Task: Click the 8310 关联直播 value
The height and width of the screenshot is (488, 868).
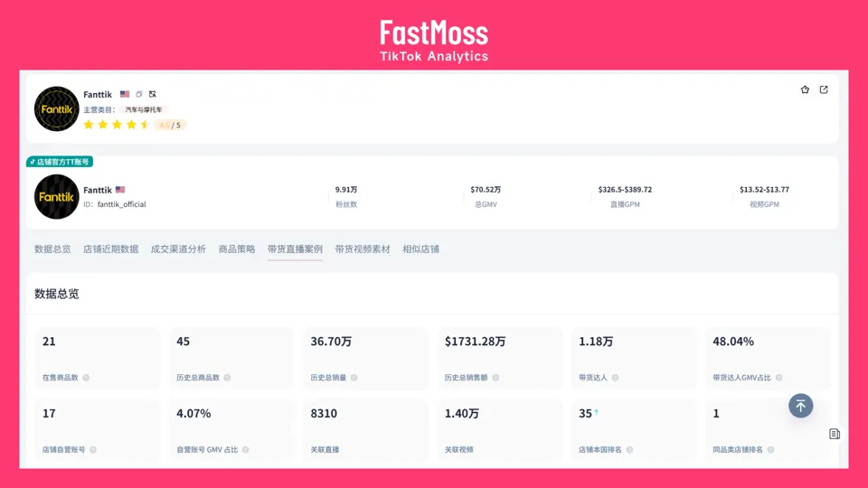Action: pyautogui.click(x=324, y=413)
